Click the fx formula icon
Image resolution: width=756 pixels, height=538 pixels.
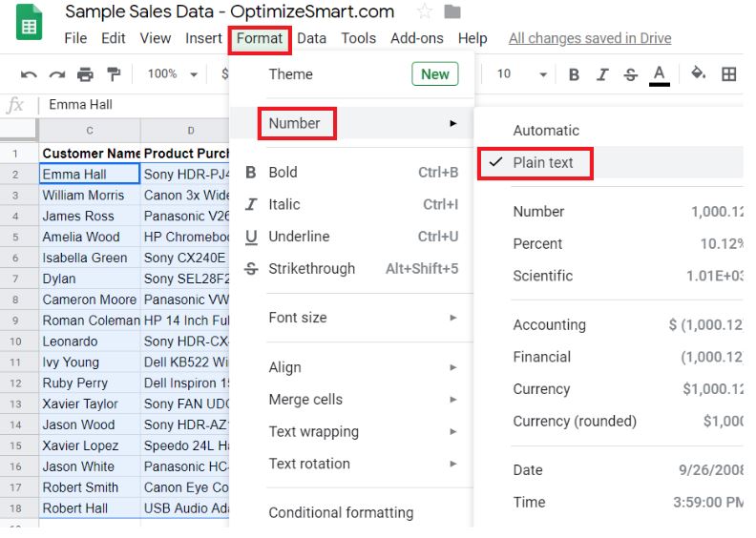pos(15,105)
